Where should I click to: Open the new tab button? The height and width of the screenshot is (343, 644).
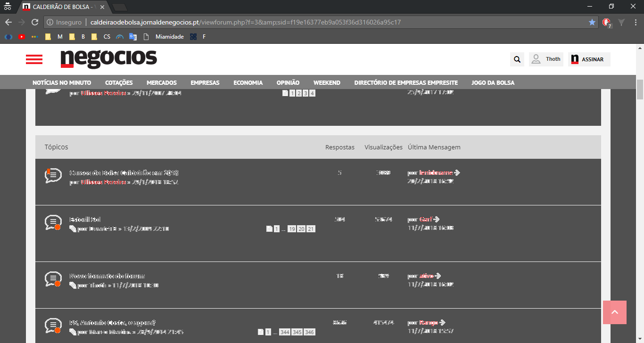point(120,7)
